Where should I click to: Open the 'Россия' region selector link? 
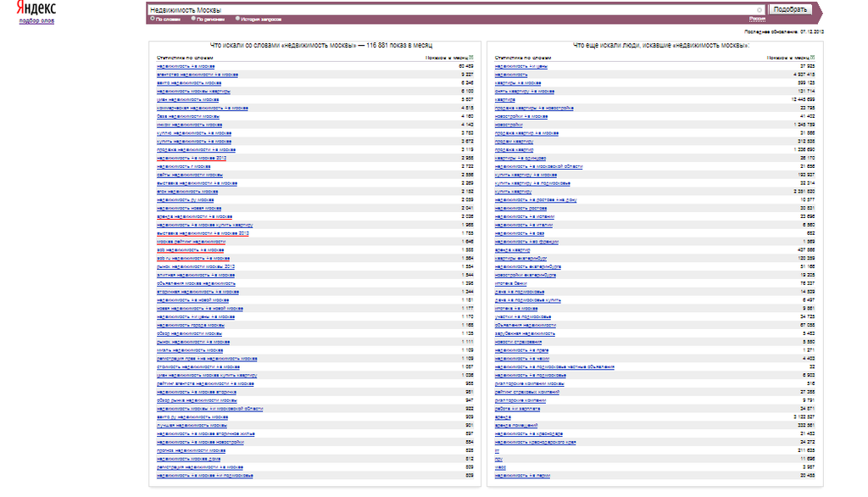point(757,19)
